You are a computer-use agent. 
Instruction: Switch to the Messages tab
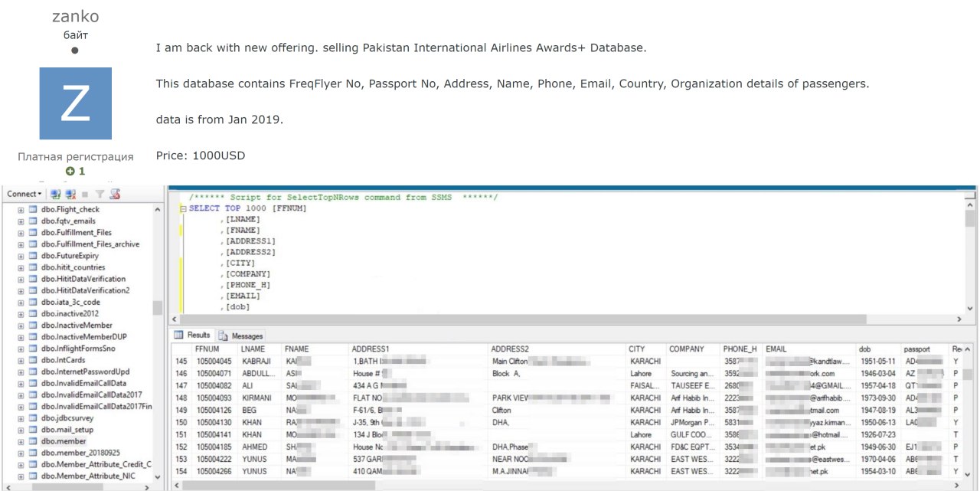click(x=241, y=336)
